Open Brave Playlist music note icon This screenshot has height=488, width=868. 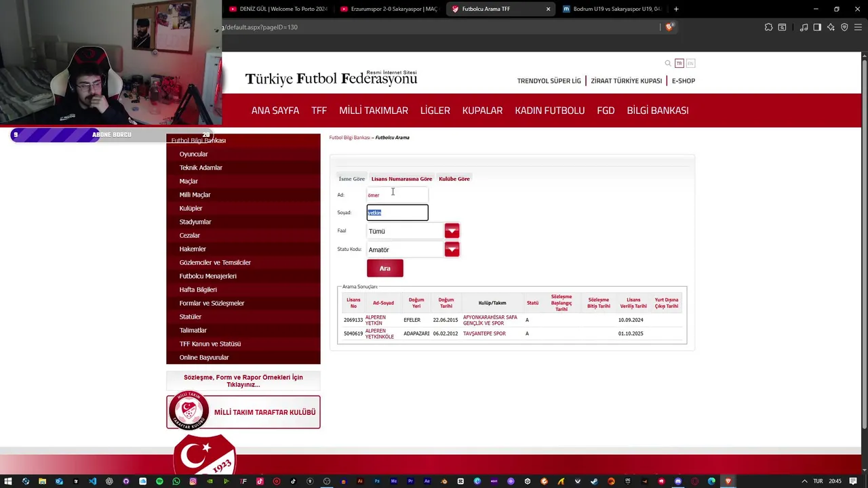coord(804,27)
